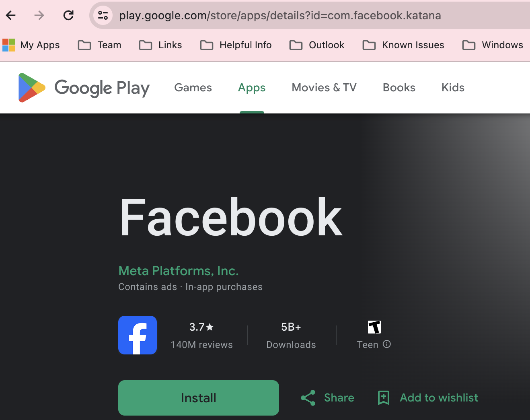Go to the Books tab

[x=399, y=88]
